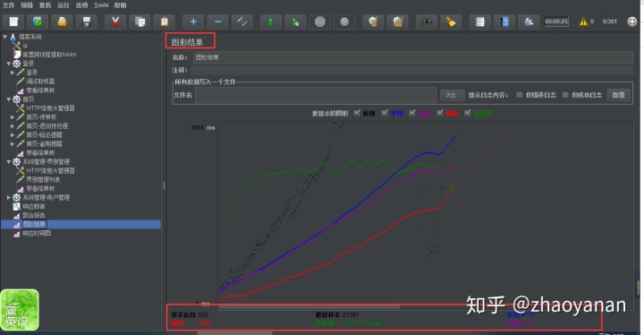This screenshot has height=335, width=644.
Task: Collapse the 首页 thread group
Action: [9, 99]
